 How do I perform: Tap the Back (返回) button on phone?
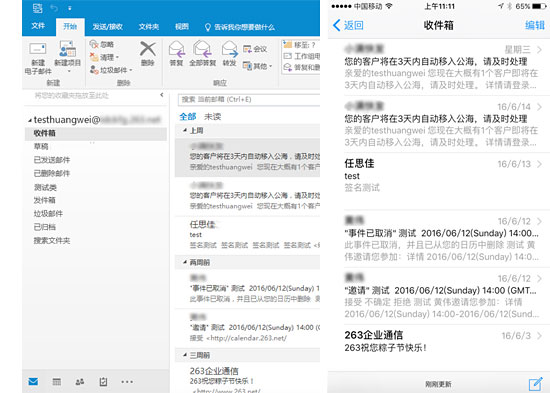348,25
